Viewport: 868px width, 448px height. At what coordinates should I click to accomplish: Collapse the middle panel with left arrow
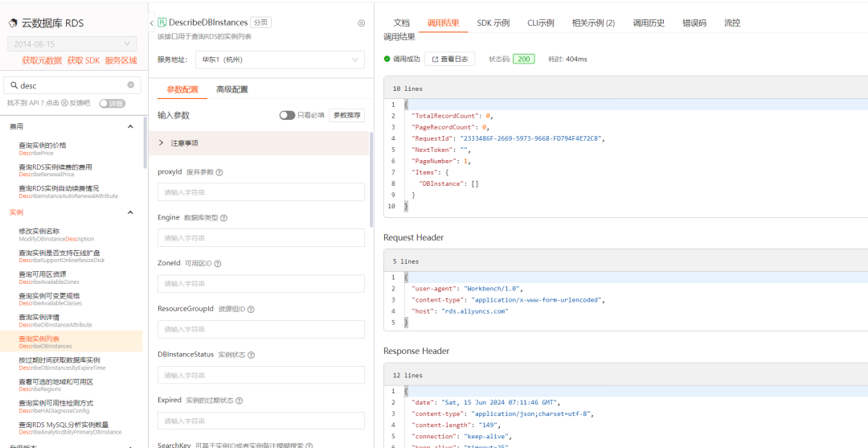pyautogui.click(x=152, y=23)
